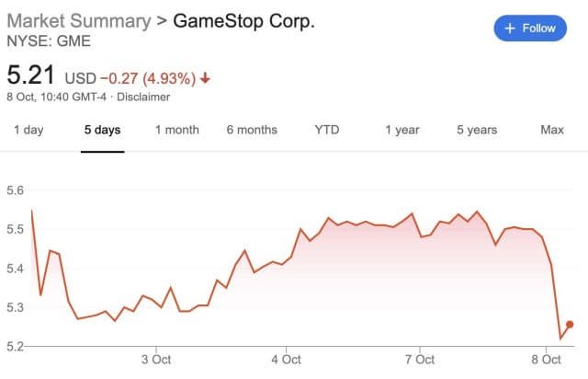Click the 4 Oct date label
This screenshot has width=588, height=379.
pyautogui.click(x=287, y=359)
